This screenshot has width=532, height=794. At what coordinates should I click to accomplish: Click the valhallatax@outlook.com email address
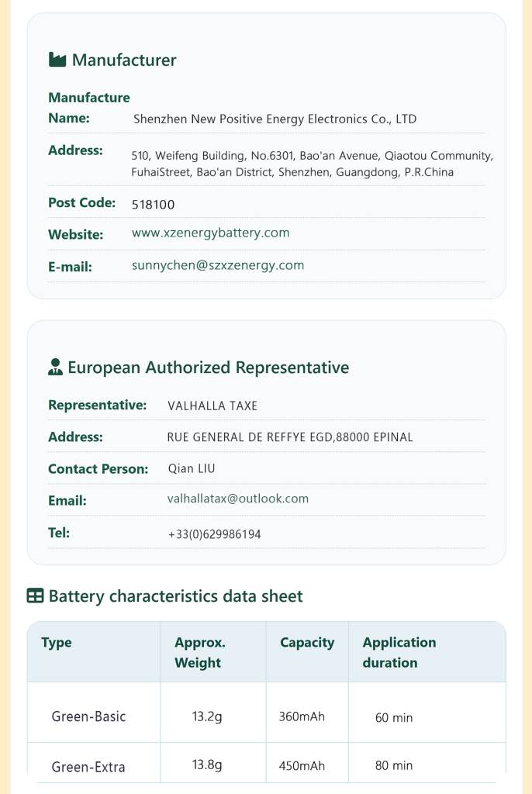click(x=237, y=499)
